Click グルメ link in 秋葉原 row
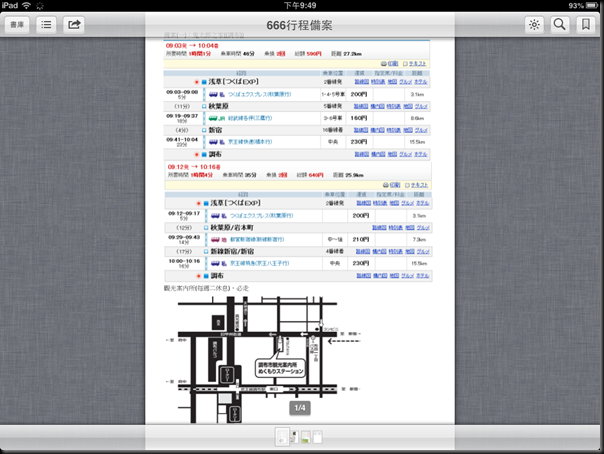The image size is (604, 454). tap(421, 106)
